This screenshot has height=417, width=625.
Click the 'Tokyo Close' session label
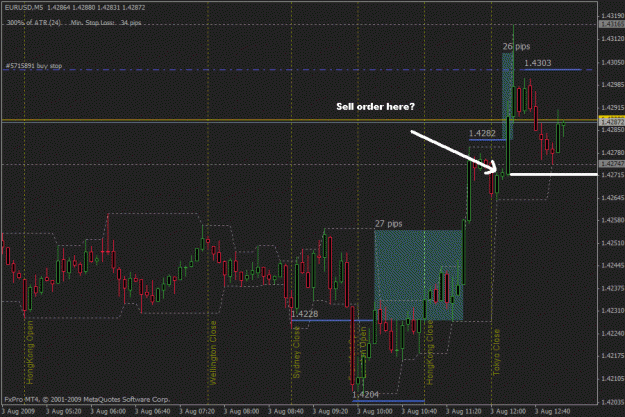[496, 352]
